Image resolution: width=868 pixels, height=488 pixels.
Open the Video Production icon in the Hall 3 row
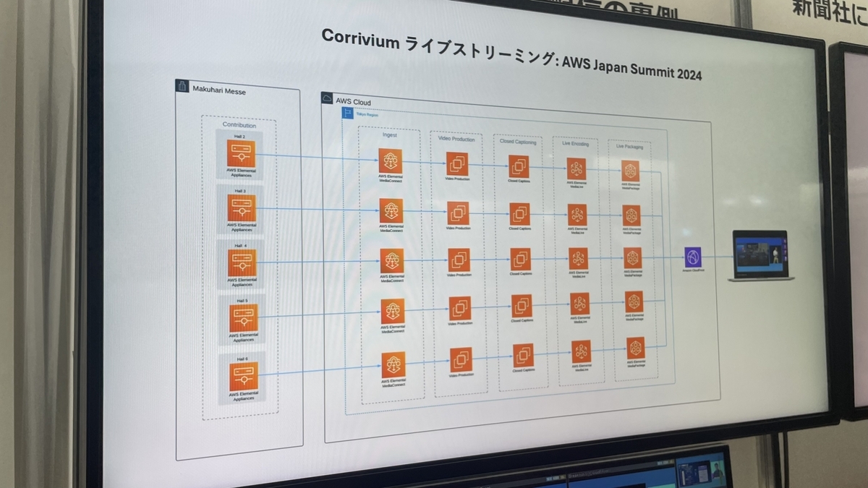tap(458, 213)
